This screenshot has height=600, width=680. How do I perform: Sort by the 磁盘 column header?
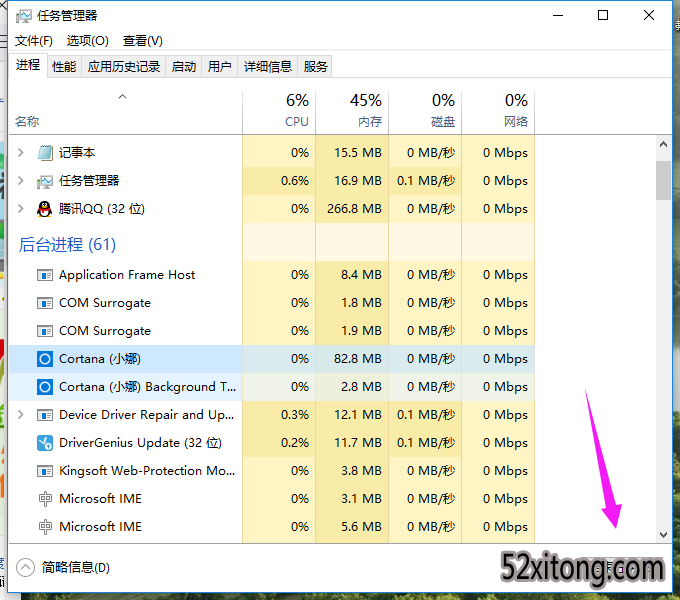[x=425, y=112]
